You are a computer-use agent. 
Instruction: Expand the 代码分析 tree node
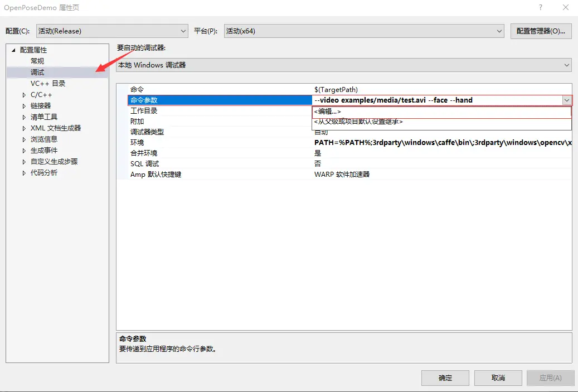pyautogui.click(x=24, y=173)
